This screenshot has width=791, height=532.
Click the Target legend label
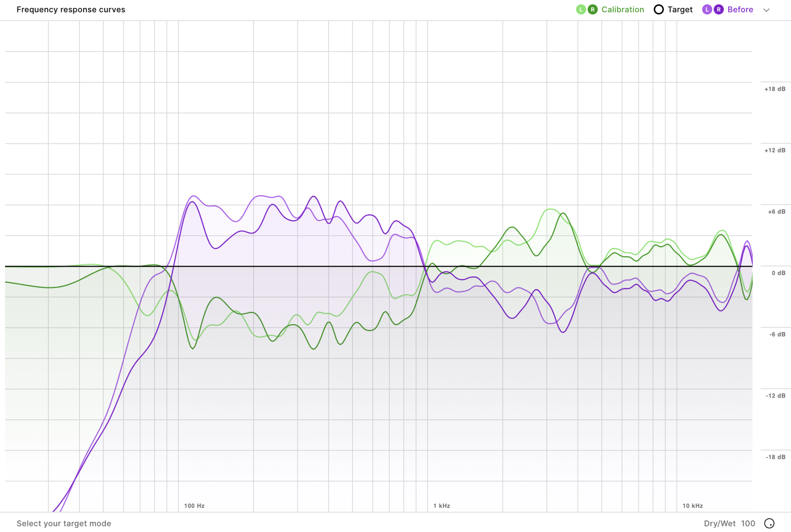tap(680, 9)
